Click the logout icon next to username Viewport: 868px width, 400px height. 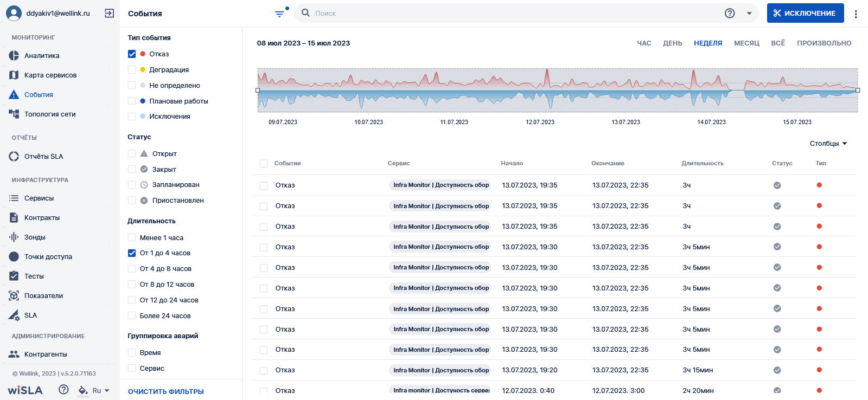point(109,13)
